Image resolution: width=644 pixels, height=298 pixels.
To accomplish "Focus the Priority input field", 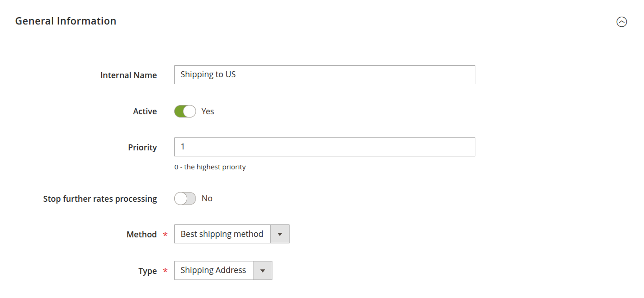I will tap(324, 147).
